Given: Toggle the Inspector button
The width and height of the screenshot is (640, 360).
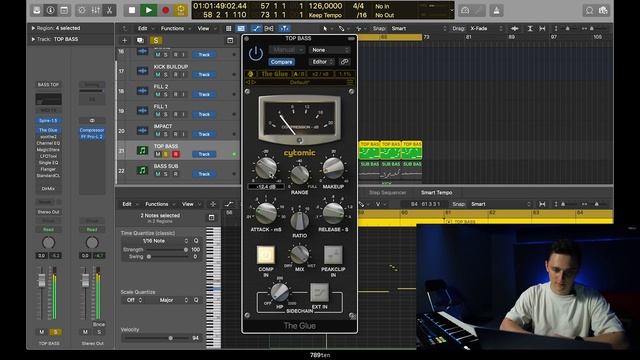Looking at the screenshot, I should [51, 10].
